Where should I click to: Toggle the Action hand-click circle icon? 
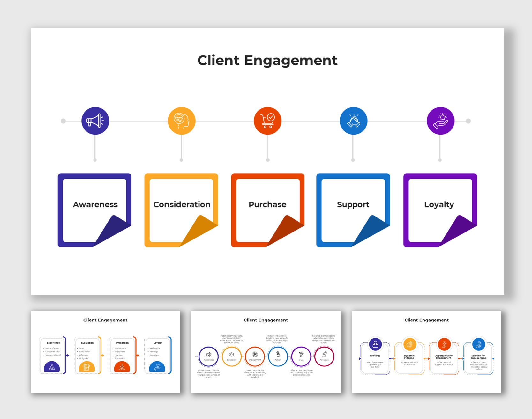point(278,355)
